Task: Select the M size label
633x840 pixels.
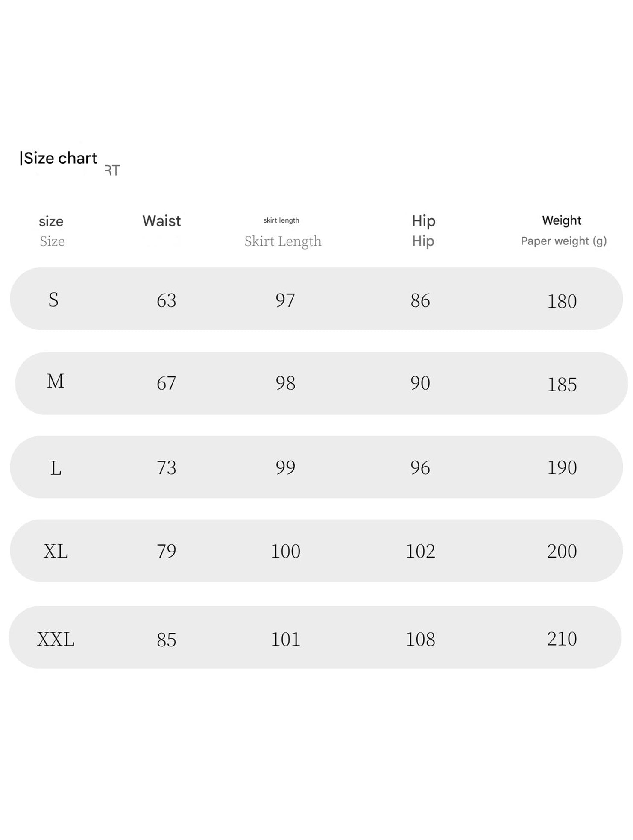Action: point(56,381)
